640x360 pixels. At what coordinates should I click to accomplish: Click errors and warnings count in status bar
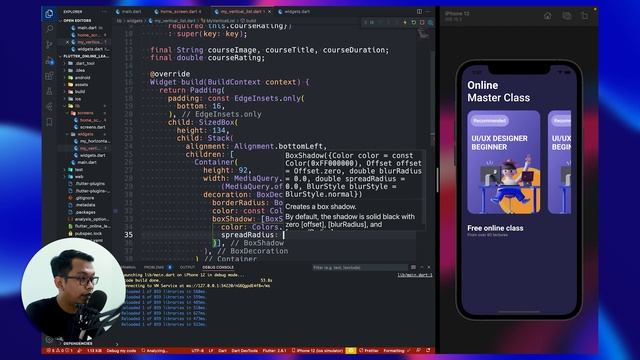[x=60, y=351]
